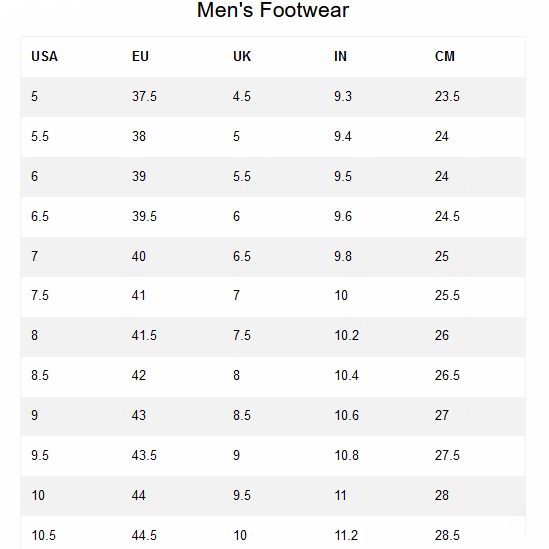Select the EU column header
The height and width of the screenshot is (549, 549).
click(140, 56)
